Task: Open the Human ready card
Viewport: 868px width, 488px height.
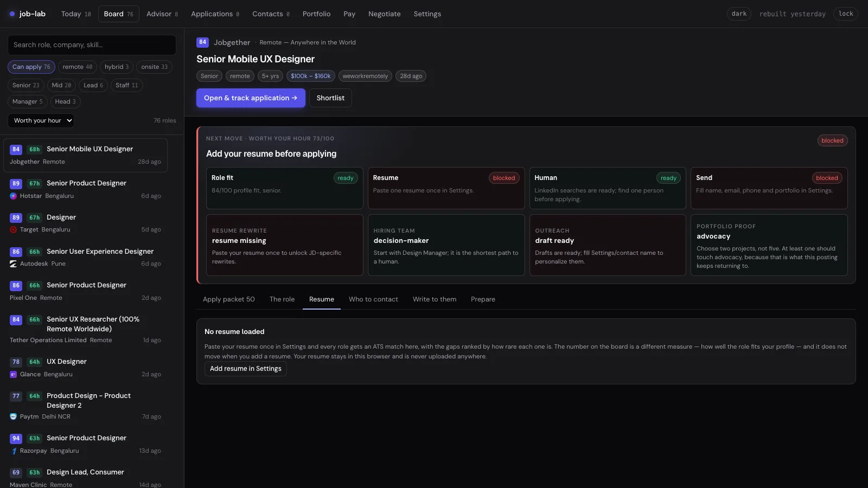Action: (608, 188)
